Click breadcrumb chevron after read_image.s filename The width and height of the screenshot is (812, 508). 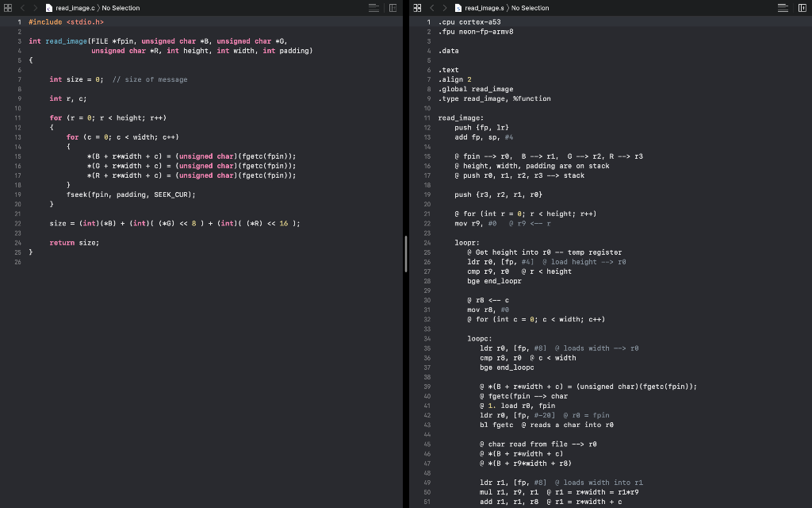coord(508,8)
